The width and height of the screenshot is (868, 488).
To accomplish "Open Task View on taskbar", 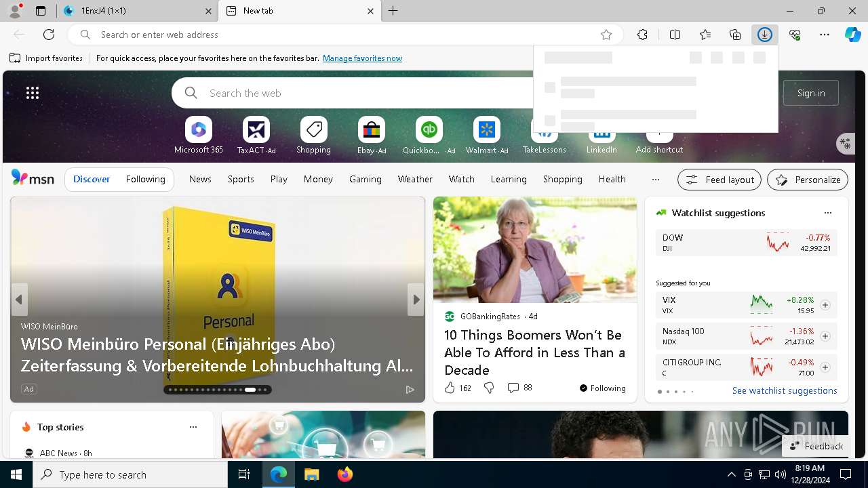I will point(244,474).
